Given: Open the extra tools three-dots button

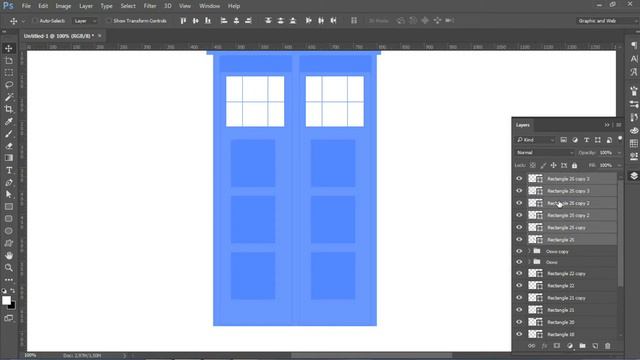Looking at the screenshot, I should (x=9, y=280).
